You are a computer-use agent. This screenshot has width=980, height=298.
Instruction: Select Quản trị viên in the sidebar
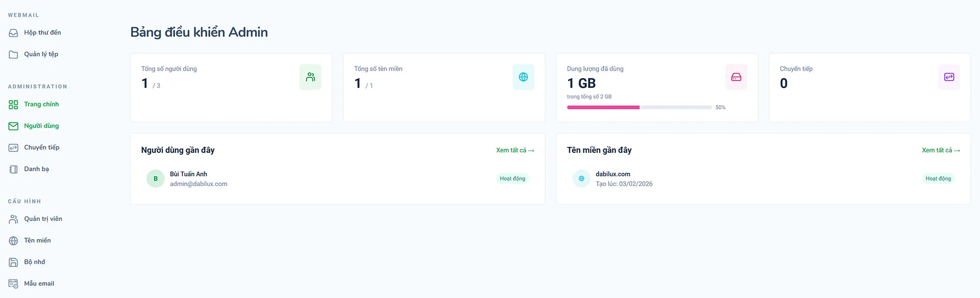tap(43, 219)
